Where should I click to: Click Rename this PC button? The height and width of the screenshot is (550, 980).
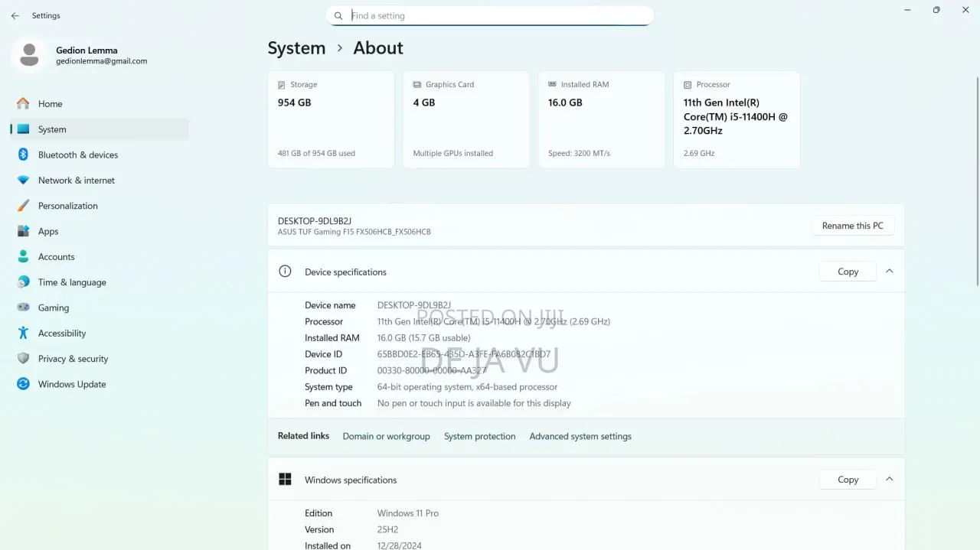click(x=853, y=226)
